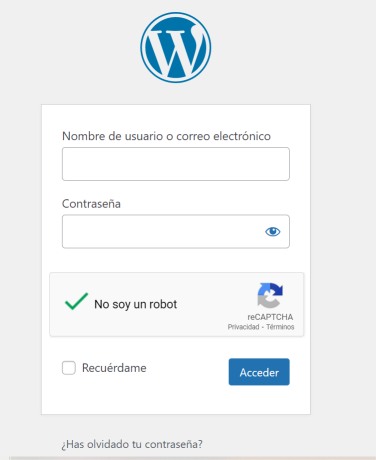The height and width of the screenshot is (460, 376).
Task: Click the WordPress logo above the form
Action: (x=176, y=47)
